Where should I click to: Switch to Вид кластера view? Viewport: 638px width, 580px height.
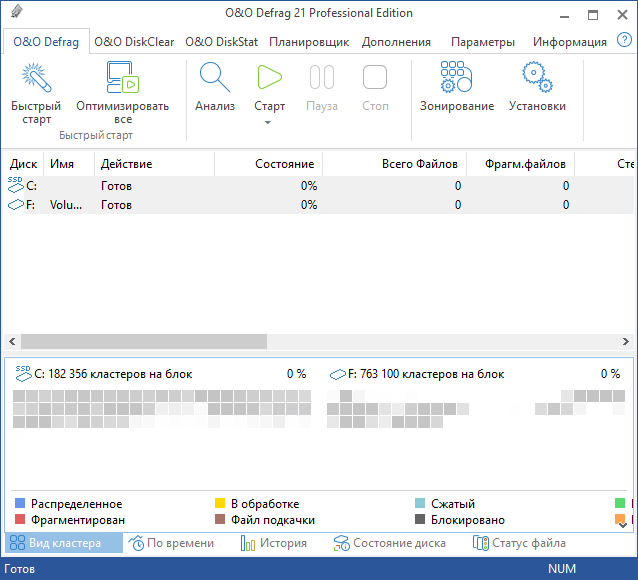(63, 543)
